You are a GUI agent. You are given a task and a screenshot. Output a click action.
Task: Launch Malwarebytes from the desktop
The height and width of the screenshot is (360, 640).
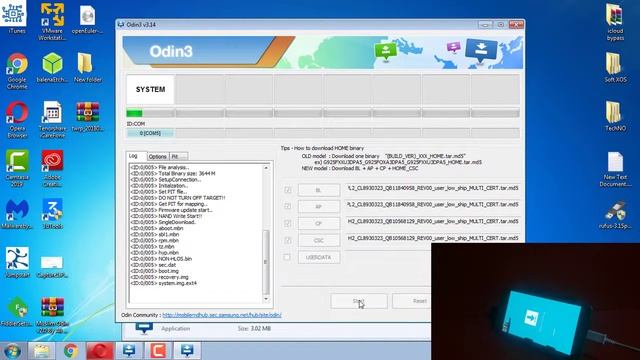[17, 214]
